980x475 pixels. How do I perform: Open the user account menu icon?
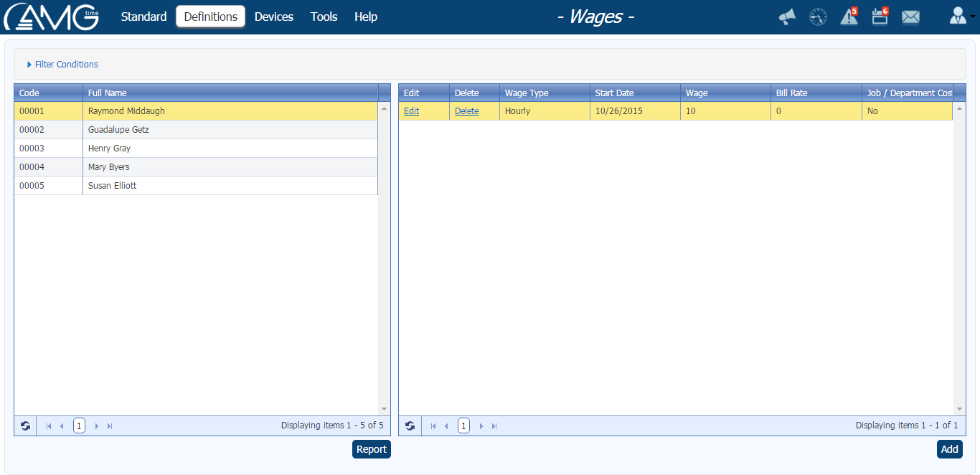click(x=958, y=16)
